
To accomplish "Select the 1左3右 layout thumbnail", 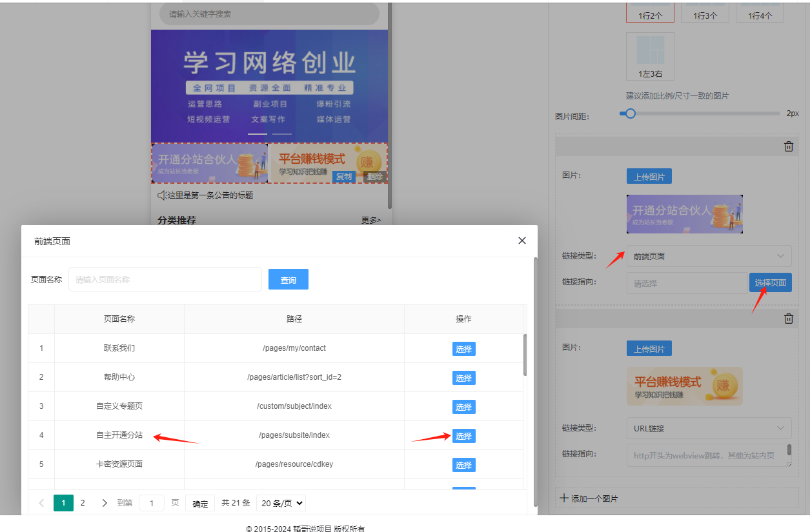I will [650, 57].
